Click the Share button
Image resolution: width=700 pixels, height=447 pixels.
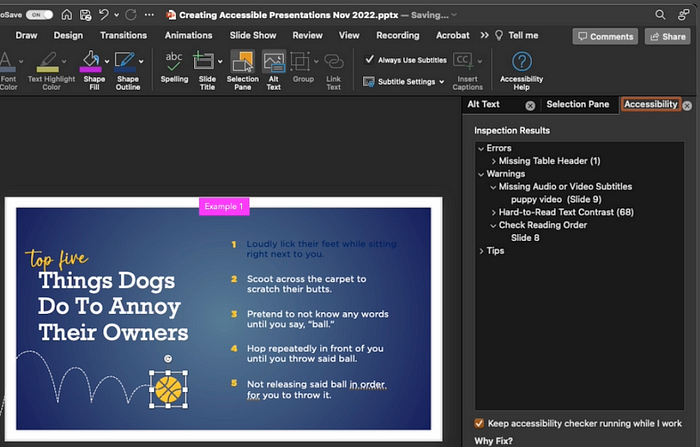point(668,37)
